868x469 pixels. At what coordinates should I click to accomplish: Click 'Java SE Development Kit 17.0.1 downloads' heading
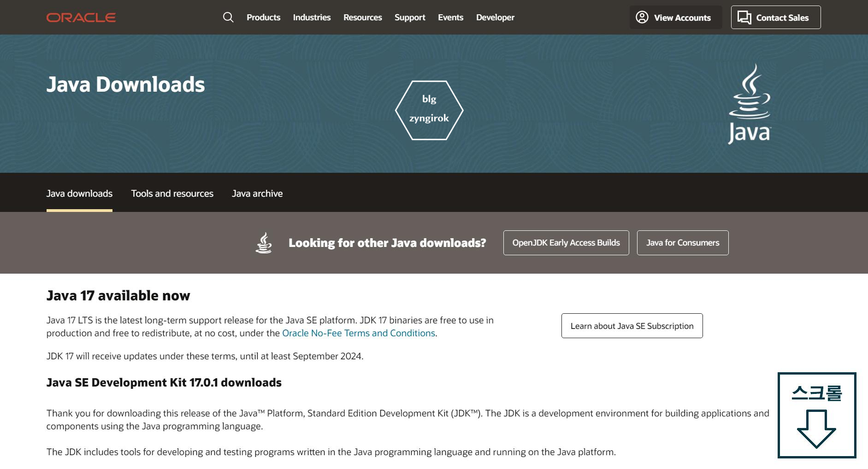pos(164,382)
